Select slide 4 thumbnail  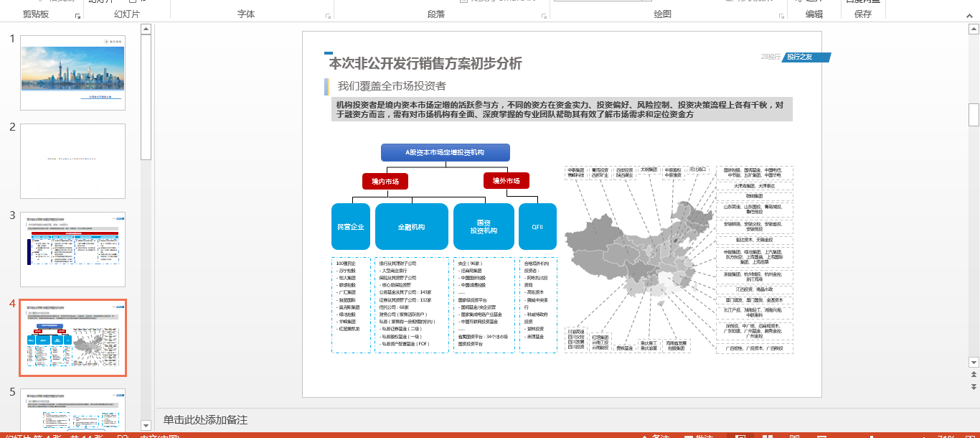(73, 337)
